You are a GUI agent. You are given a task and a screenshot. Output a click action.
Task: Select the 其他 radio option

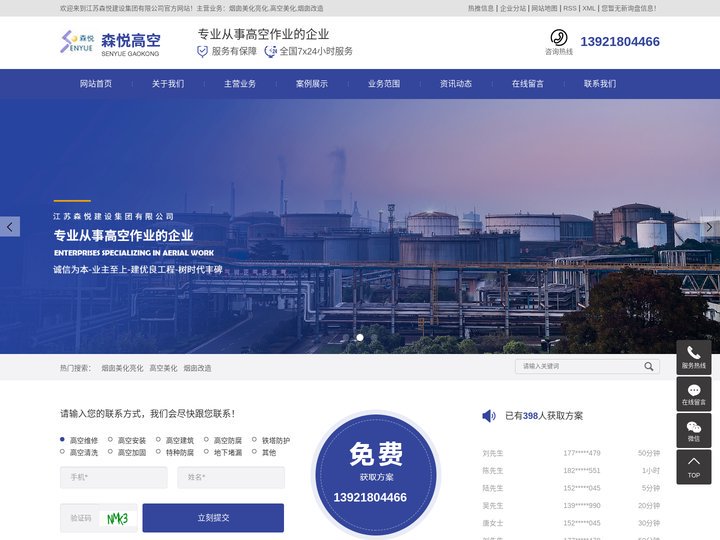point(254,452)
